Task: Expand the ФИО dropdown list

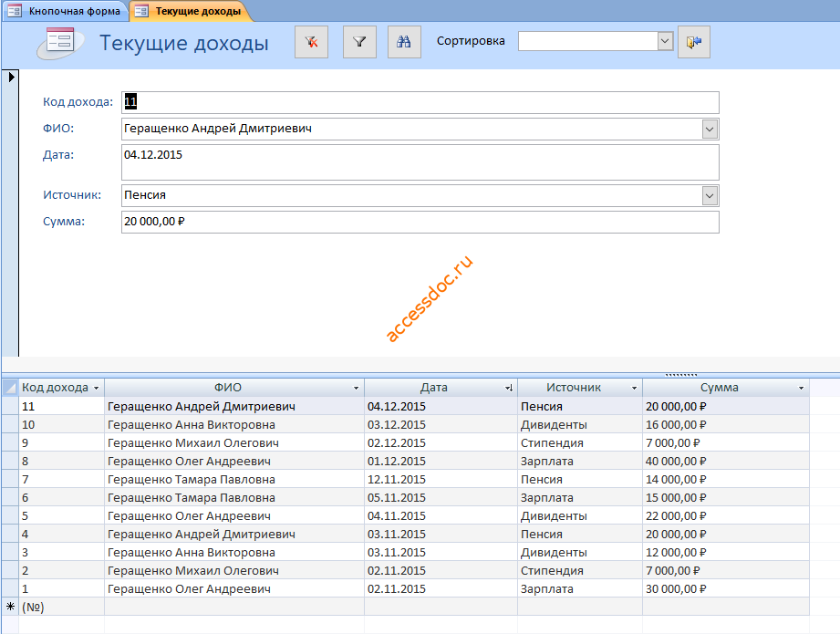Action: point(710,130)
